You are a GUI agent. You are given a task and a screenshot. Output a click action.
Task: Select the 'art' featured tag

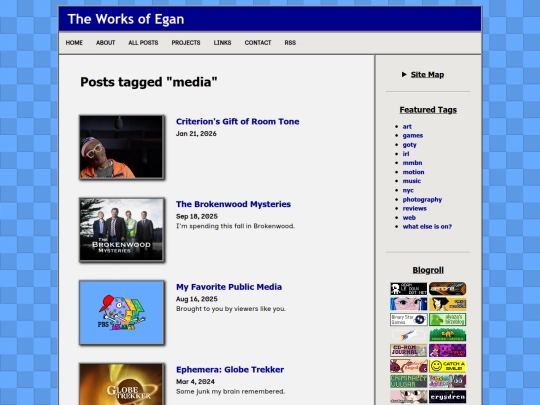(407, 126)
